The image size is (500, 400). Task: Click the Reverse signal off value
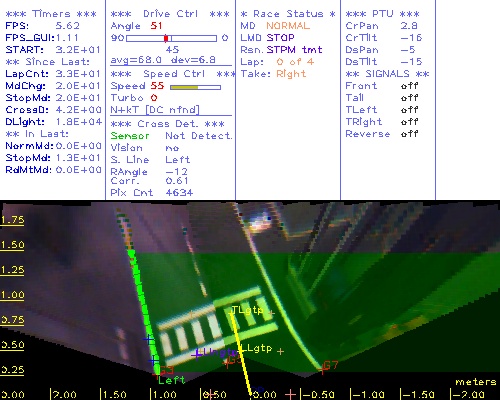(410, 134)
